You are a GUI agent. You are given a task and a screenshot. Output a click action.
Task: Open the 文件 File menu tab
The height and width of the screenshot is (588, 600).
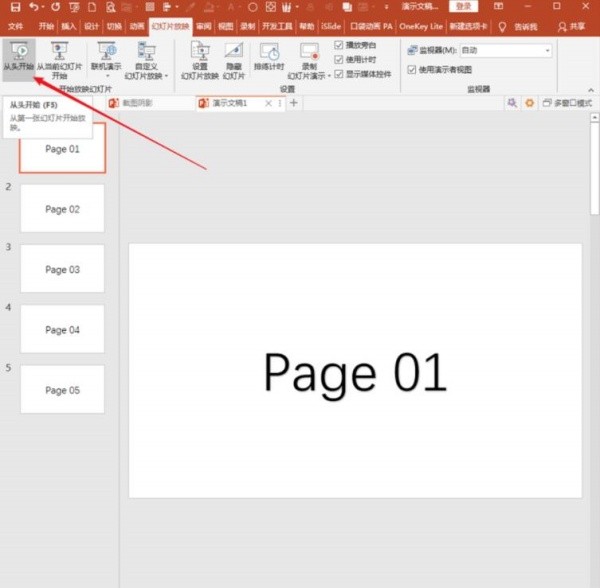pyautogui.click(x=16, y=26)
